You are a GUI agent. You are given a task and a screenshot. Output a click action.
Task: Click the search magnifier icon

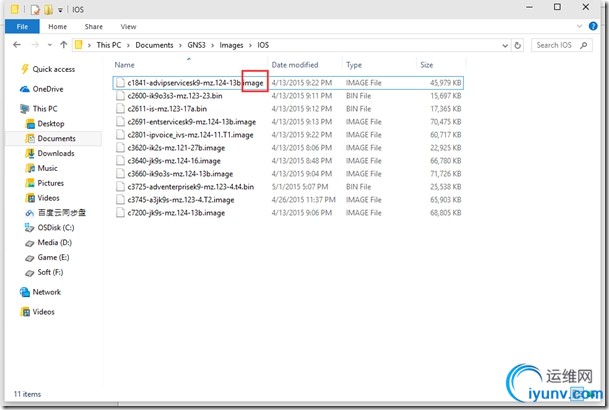[x=583, y=45]
